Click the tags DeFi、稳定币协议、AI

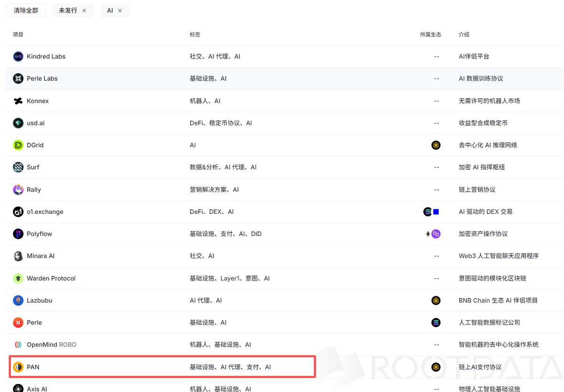(x=221, y=123)
